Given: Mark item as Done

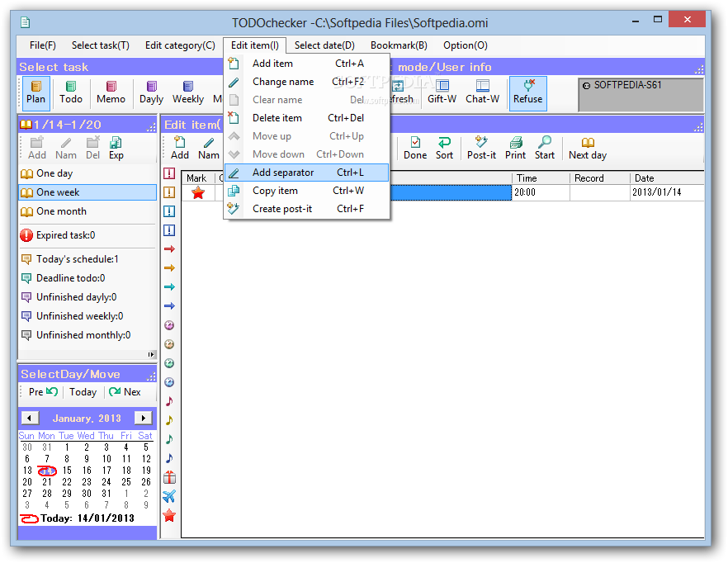Looking at the screenshot, I should (415, 149).
